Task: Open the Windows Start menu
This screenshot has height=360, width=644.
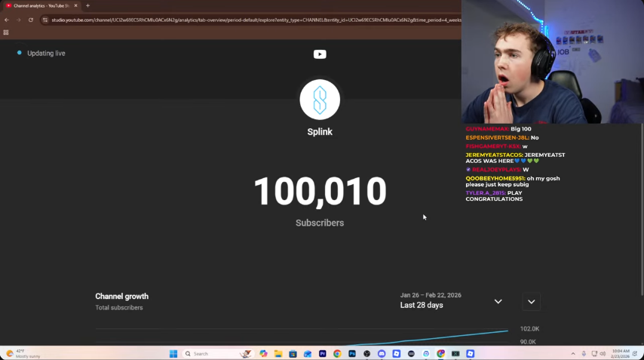Action: pos(173,353)
